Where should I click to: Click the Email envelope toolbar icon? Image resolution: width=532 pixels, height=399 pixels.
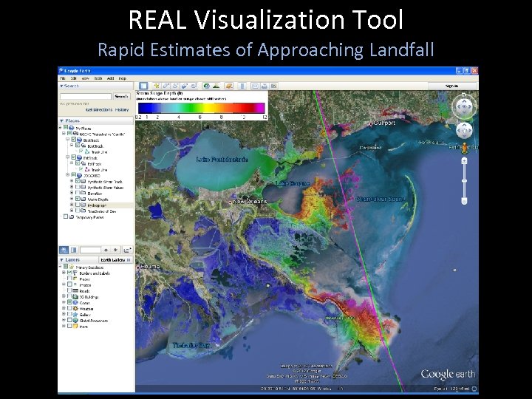[255, 86]
